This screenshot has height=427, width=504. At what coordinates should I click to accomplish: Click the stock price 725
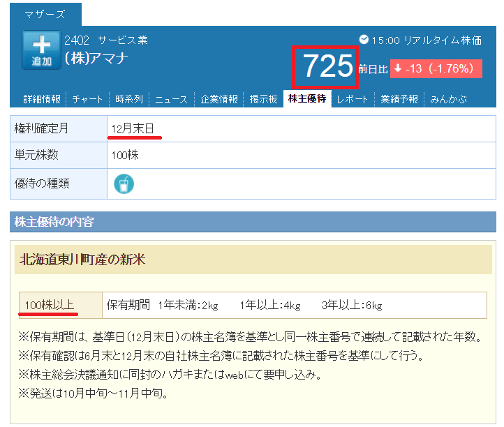tap(328, 66)
